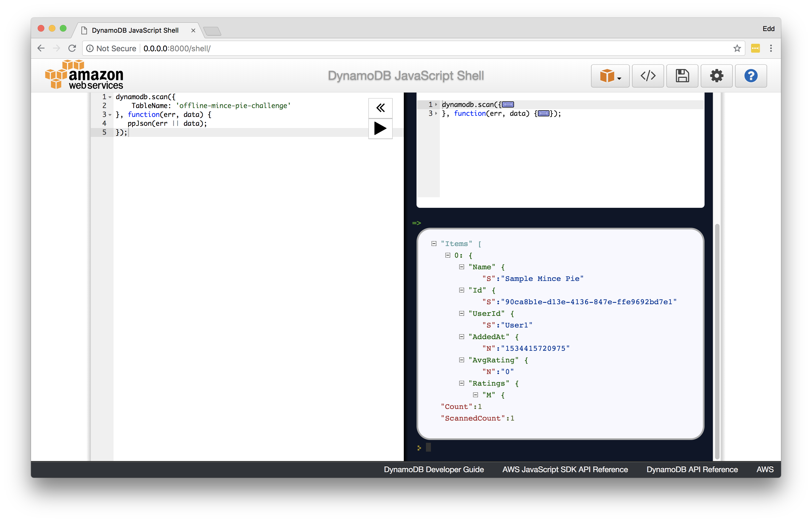Open the help question mark
This screenshot has height=522, width=812.
click(x=751, y=76)
